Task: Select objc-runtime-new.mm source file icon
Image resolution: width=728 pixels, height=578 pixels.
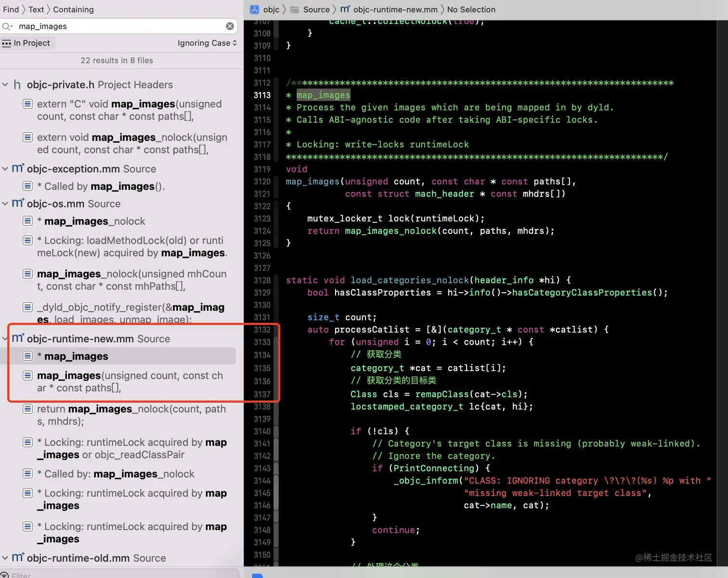Action: coord(18,338)
